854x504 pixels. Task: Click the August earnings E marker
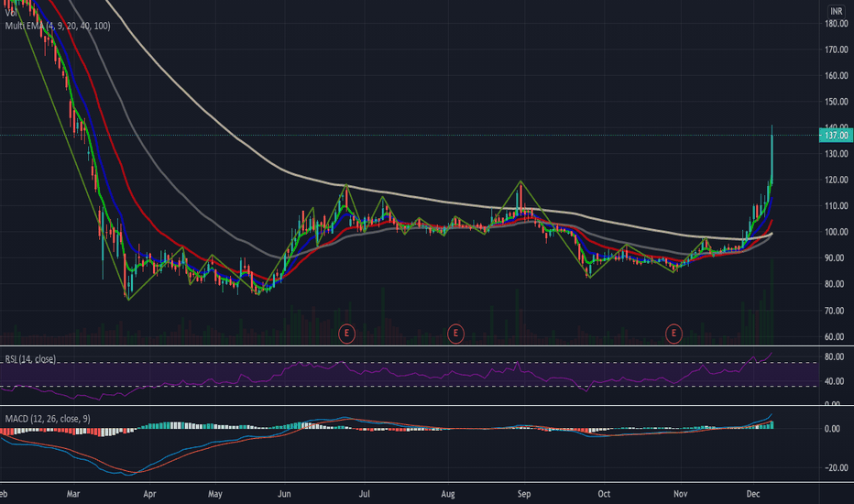(x=455, y=334)
